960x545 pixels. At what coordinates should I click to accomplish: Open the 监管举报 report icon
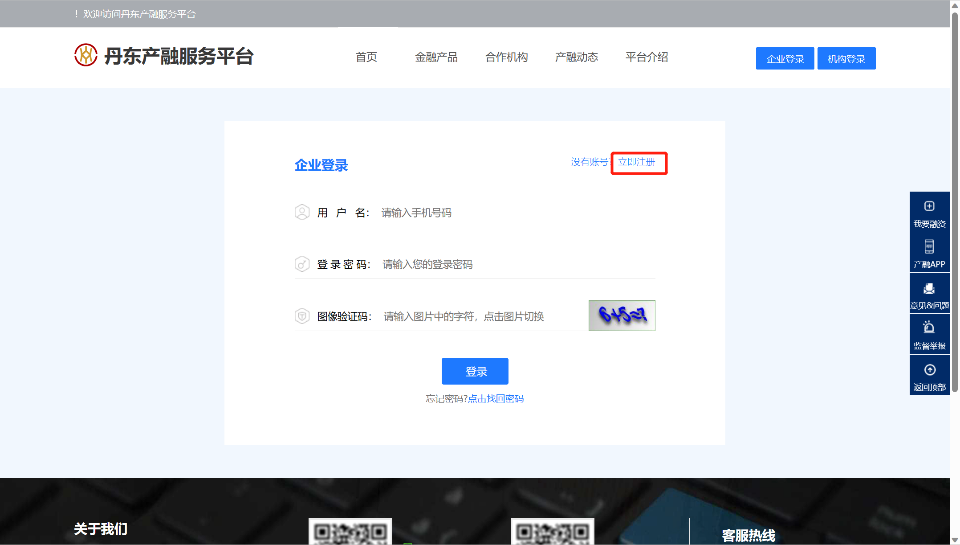coord(929,328)
